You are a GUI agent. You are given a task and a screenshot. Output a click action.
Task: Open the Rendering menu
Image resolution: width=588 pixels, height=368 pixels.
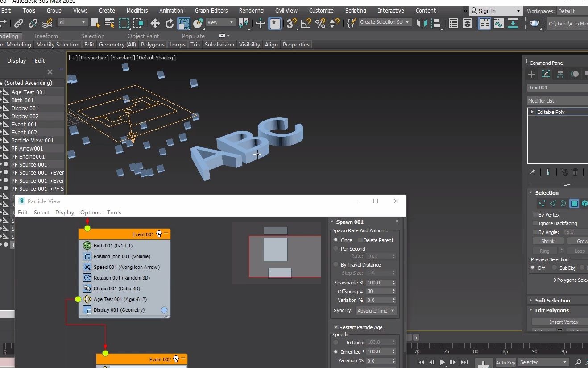(251, 10)
